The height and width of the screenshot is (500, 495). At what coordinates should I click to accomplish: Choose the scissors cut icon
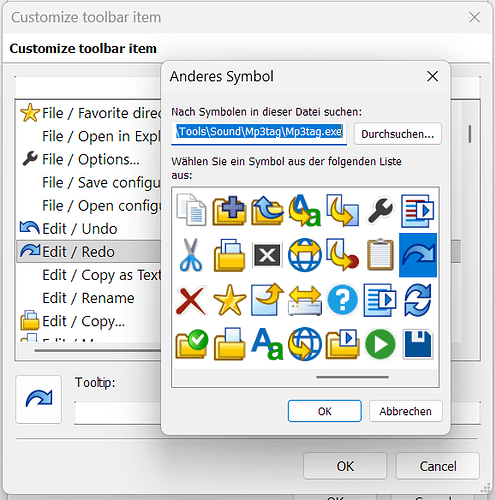tap(191, 255)
